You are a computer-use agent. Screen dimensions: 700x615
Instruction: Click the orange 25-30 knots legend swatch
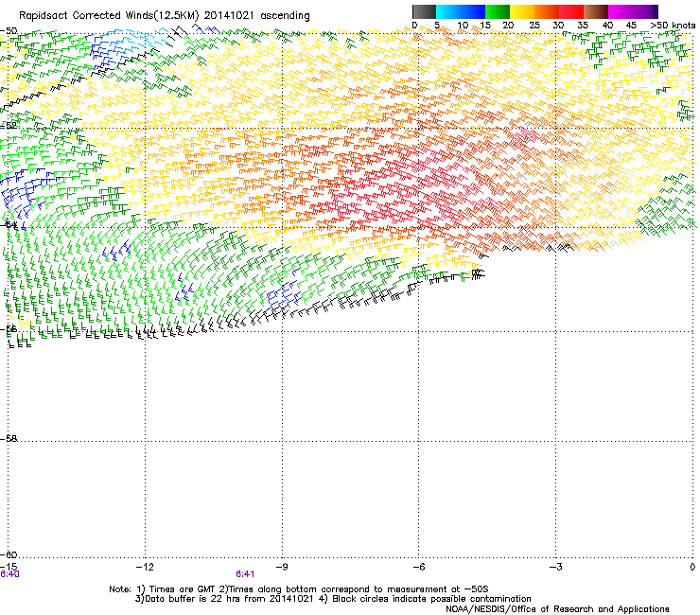click(547, 11)
